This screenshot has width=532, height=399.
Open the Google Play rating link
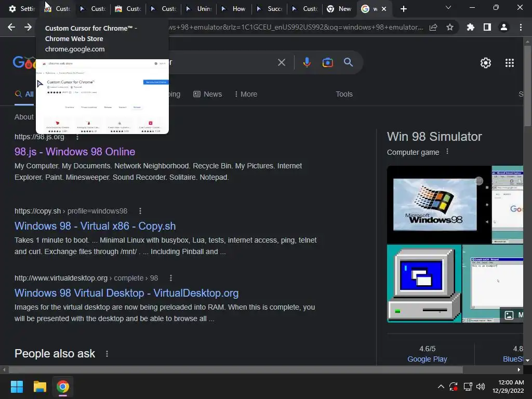427,359
